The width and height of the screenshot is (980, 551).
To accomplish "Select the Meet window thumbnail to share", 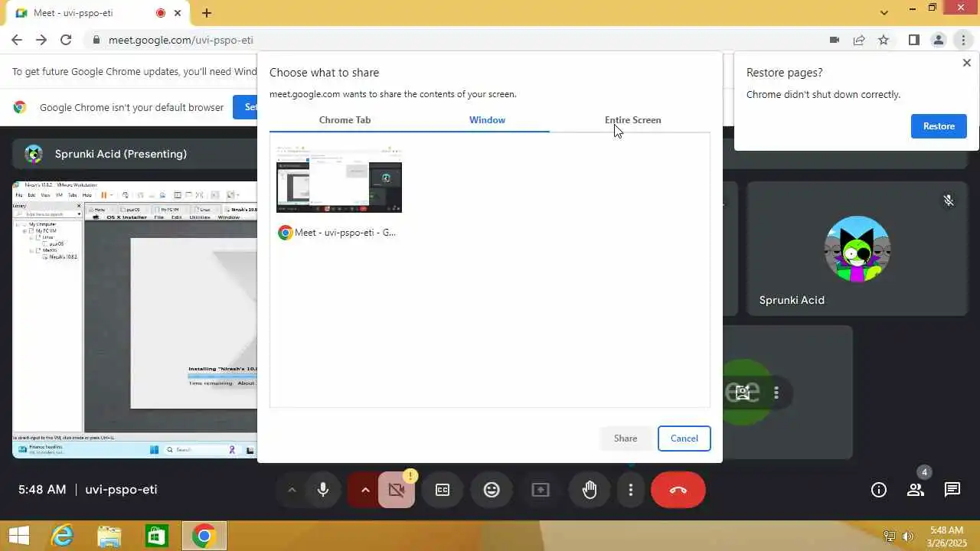I will (x=338, y=191).
